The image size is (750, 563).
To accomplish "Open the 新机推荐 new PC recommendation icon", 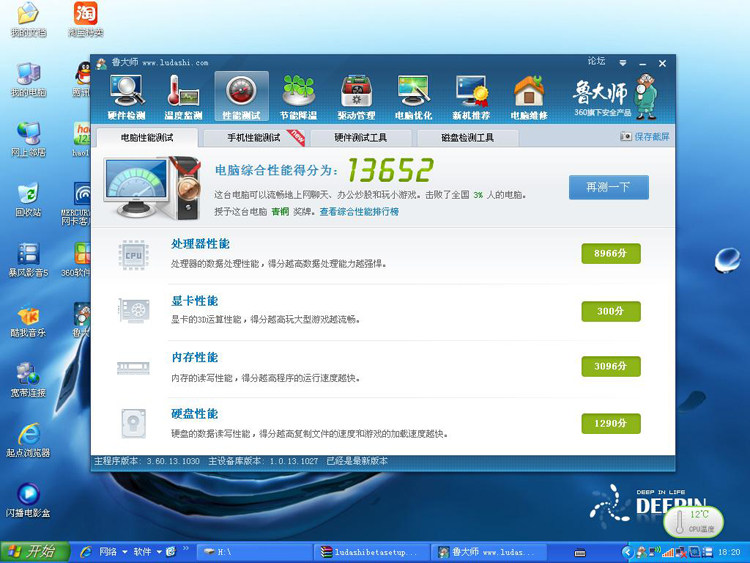I will (x=471, y=97).
